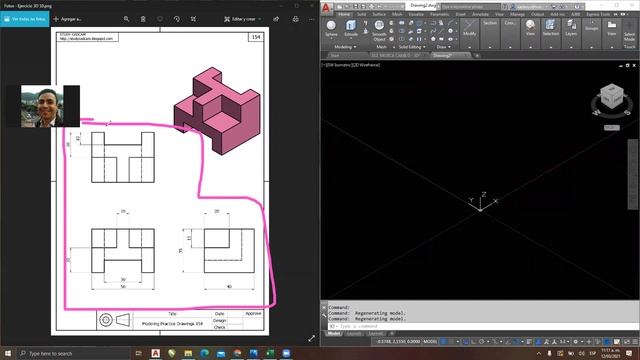Click the delete trash icon in Photos
640x360 pixels.
click(143, 19)
